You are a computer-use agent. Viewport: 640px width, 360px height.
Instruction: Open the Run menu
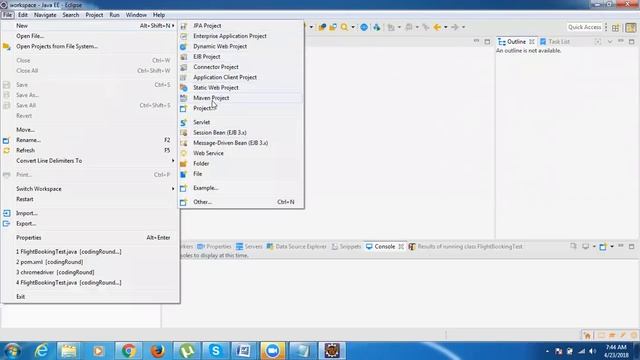click(115, 15)
